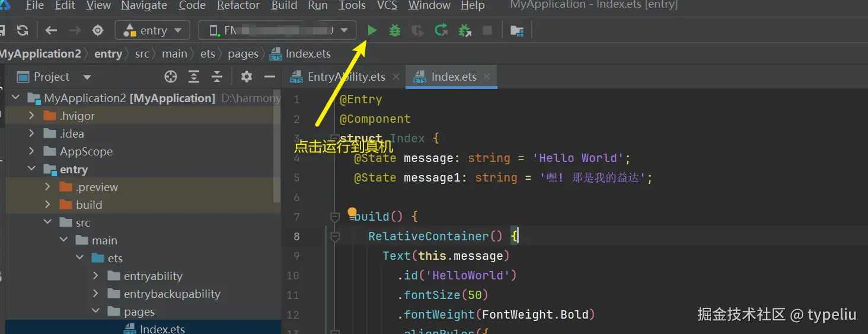The width and height of the screenshot is (868, 334).
Task: Click the entry breadcrumb
Action: click(108, 53)
